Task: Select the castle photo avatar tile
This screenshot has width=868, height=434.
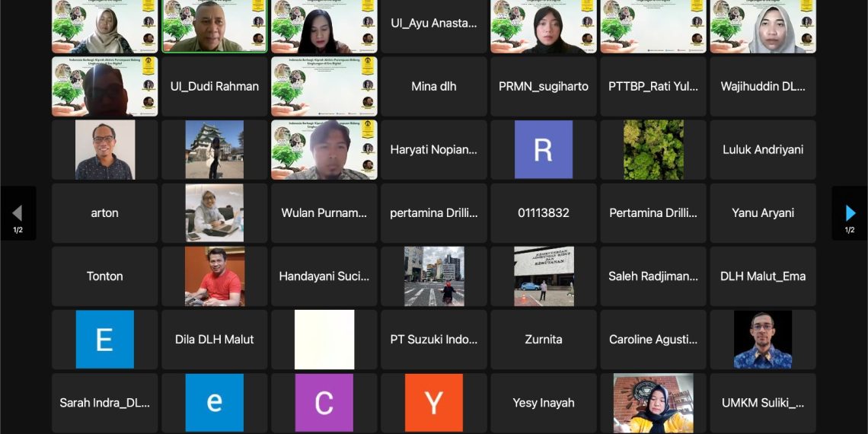Action: (214, 149)
